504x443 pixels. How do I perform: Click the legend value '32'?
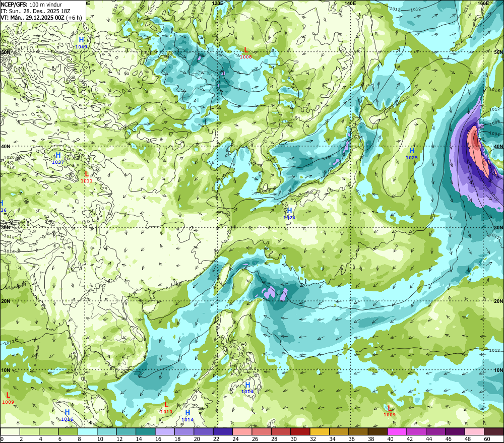[x=313, y=439]
